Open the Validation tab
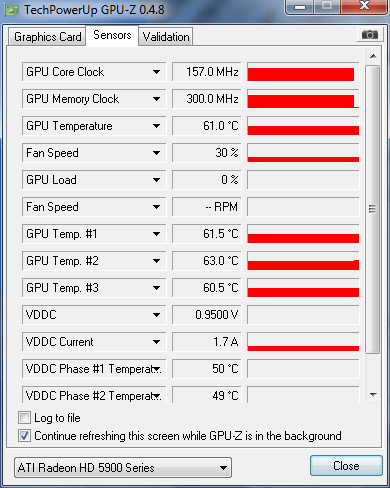The image size is (390, 488). click(166, 37)
